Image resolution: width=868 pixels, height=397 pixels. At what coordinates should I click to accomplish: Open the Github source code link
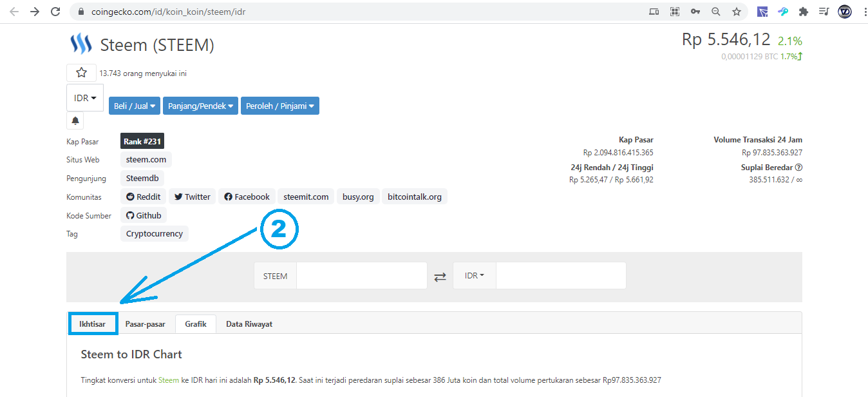[144, 215]
